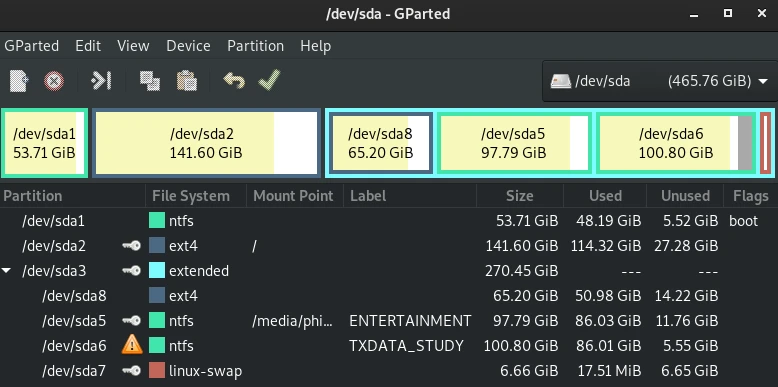Click the 114.32 GiB used value
This screenshot has width=778, height=387.
click(x=605, y=246)
